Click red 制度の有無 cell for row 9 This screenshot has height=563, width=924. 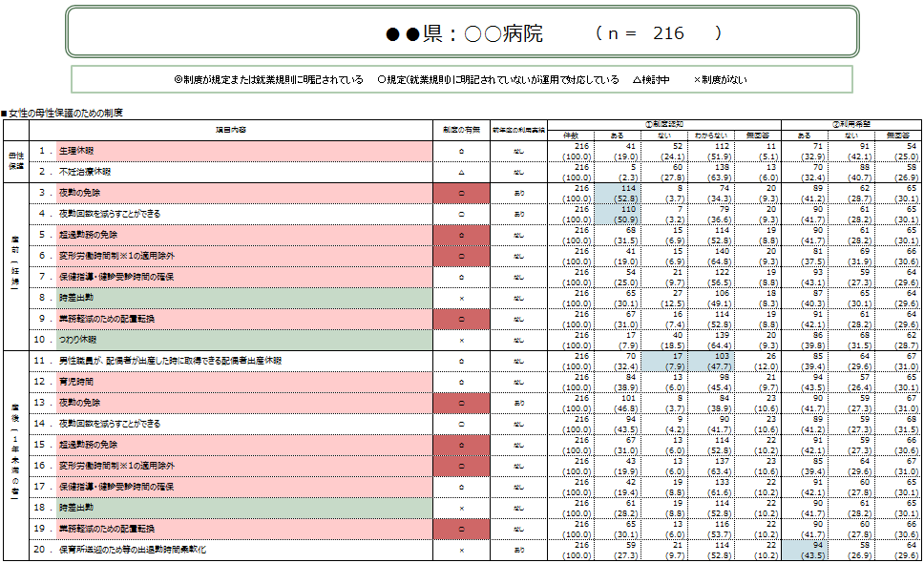[x=461, y=319]
